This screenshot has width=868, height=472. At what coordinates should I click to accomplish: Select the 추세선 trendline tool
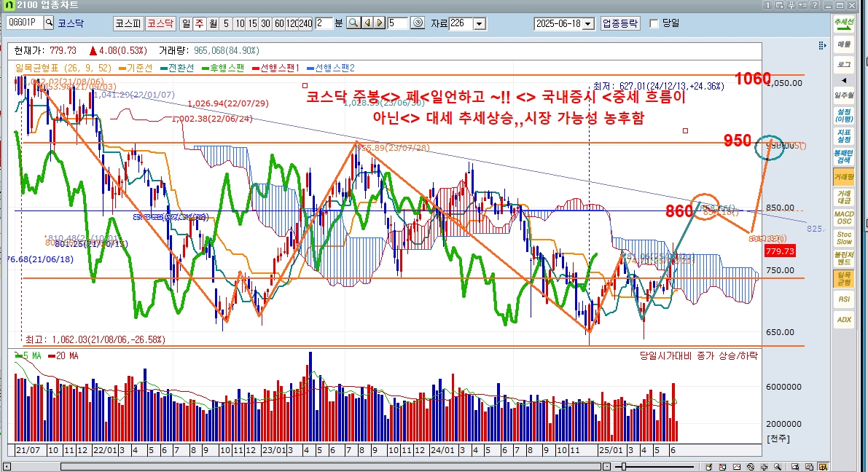(x=844, y=24)
